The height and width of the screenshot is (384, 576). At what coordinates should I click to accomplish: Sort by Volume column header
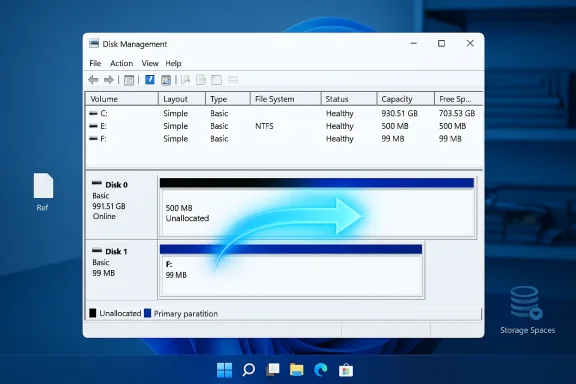tap(122, 99)
